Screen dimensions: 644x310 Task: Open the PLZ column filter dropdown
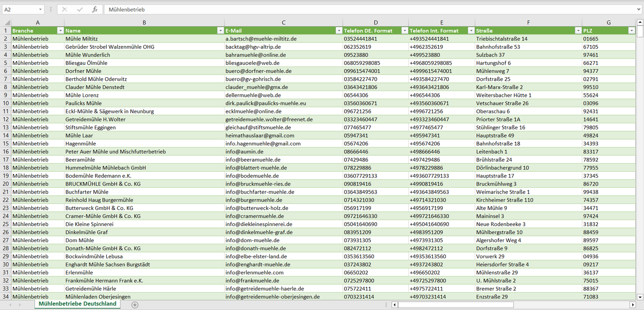tap(631, 31)
